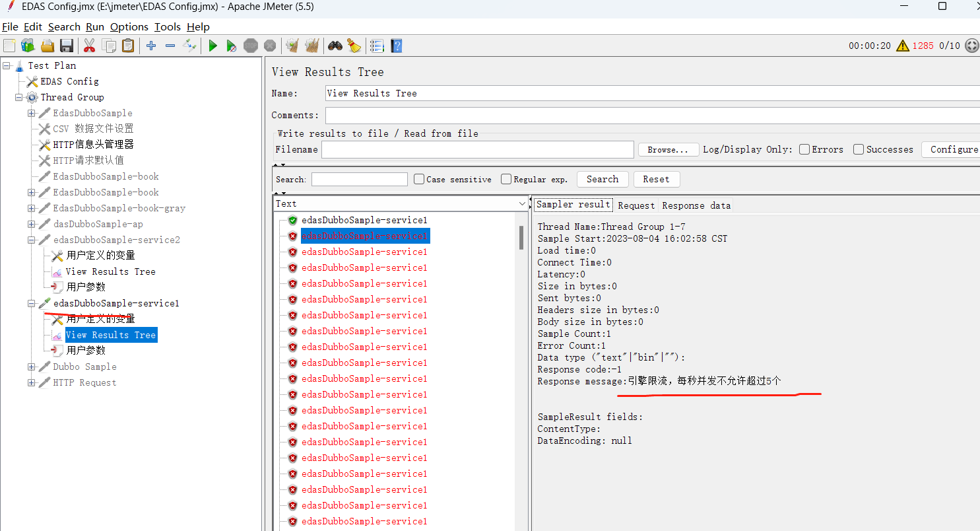Click the Clear All double broom icon
This screenshot has height=531, width=980.
[312, 46]
